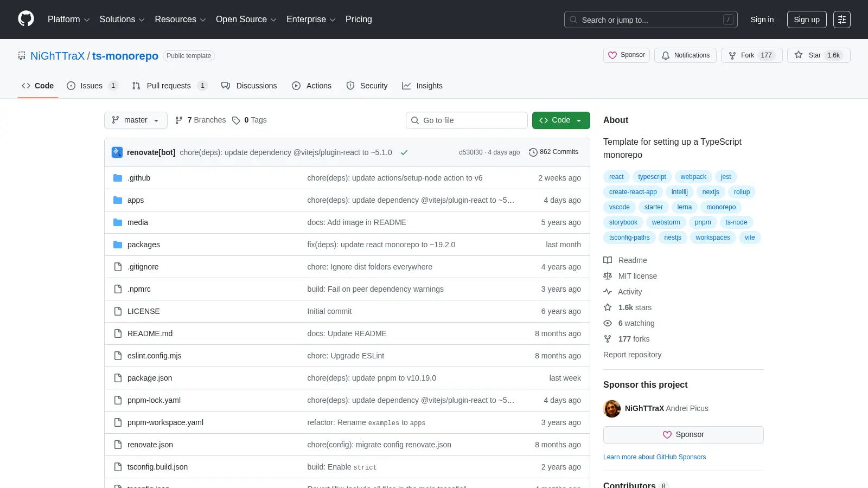The height and width of the screenshot is (488, 868).
Task: Click the green commit status checkmark
Action: tap(404, 152)
